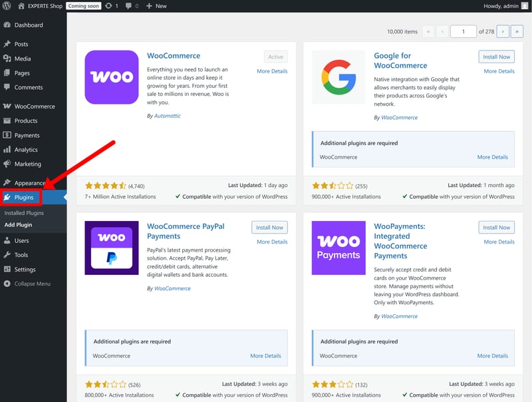Jump to the last page of plugins
Viewport: 532px width, 402px height.
click(x=517, y=31)
